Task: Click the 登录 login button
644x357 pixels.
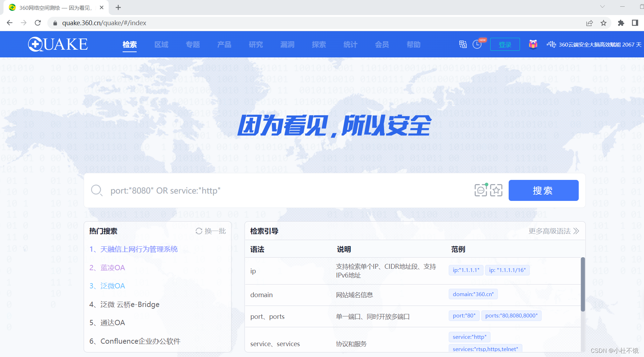Action: tap(505, 44)
